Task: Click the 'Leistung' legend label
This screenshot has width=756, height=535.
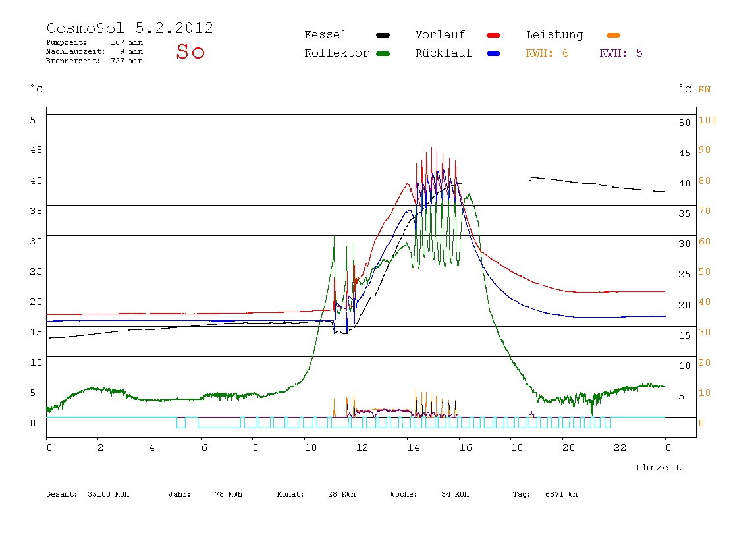Action: coord(554,35)
